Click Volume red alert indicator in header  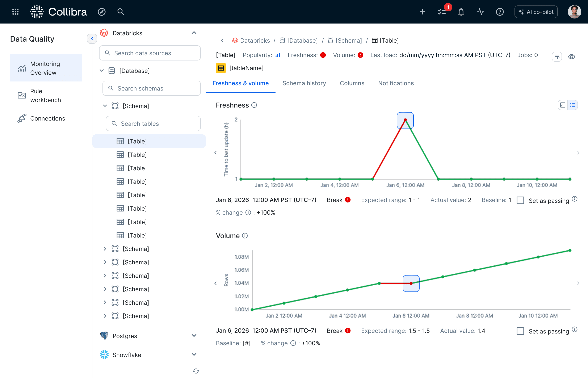(360, 55)
